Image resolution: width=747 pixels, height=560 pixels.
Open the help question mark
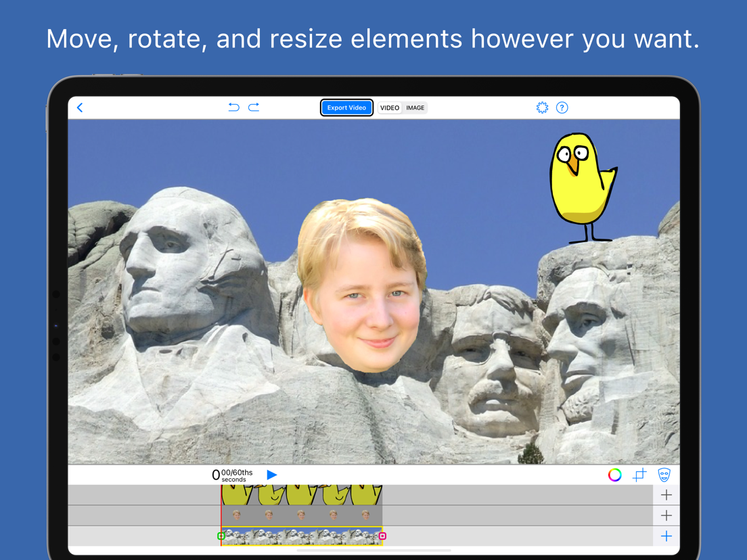(562, 108)
